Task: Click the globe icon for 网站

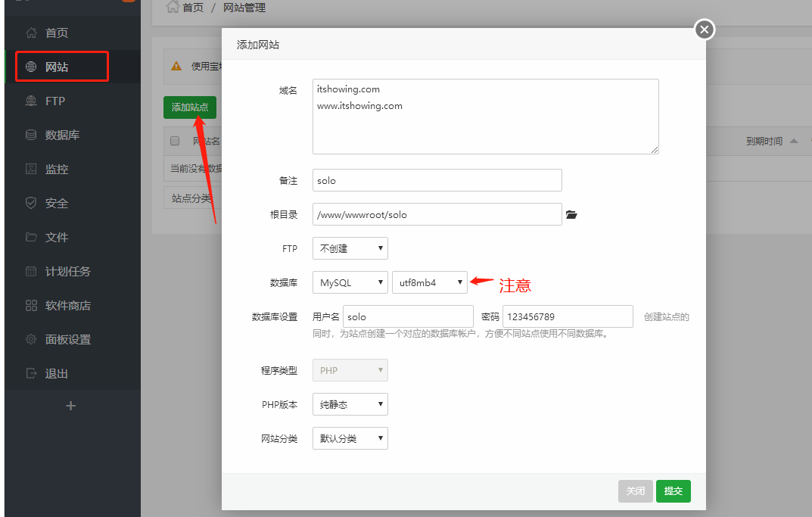Action: tap(31, 67)
